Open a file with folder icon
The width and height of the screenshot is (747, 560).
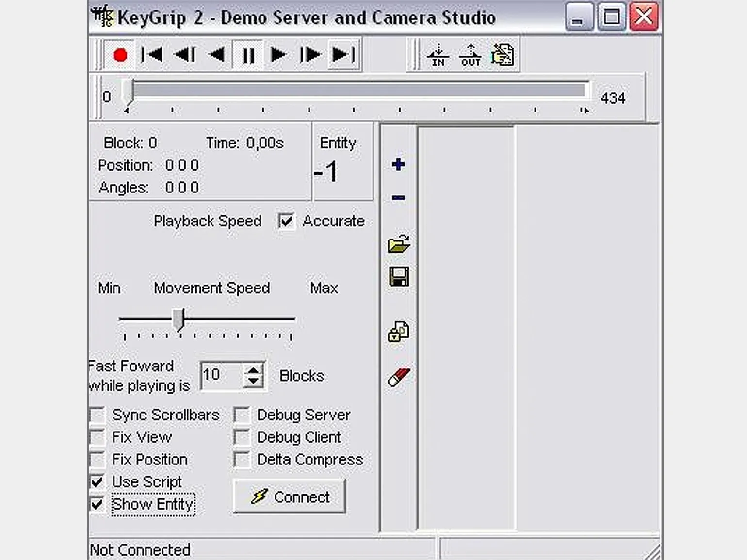(399, 244)
